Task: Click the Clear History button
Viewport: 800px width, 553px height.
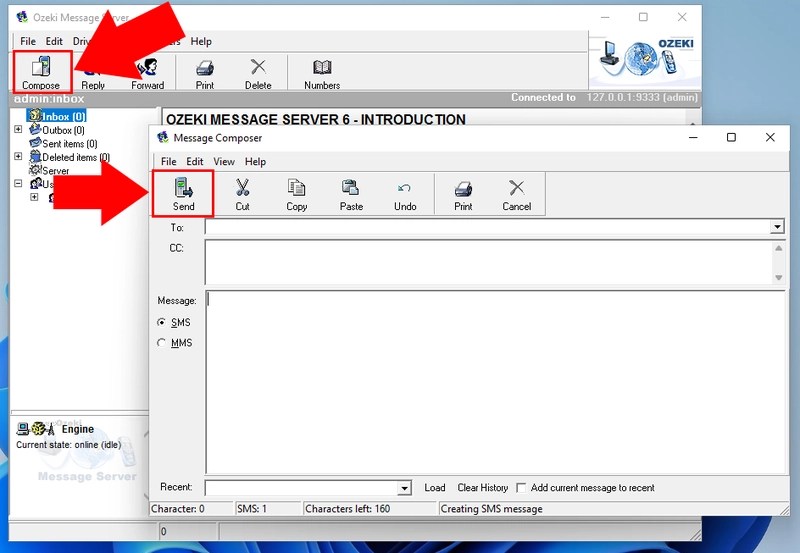Action: (483, 488)
